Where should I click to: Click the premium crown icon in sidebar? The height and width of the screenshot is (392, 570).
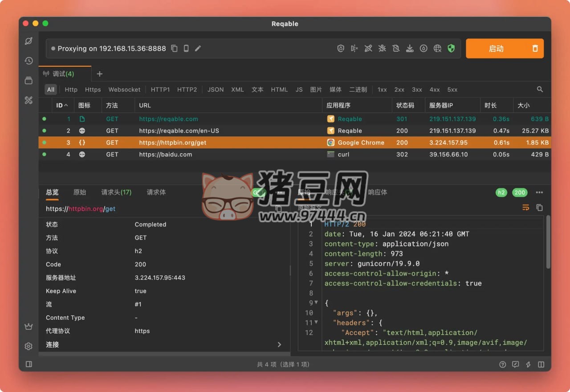coord(28,327)
